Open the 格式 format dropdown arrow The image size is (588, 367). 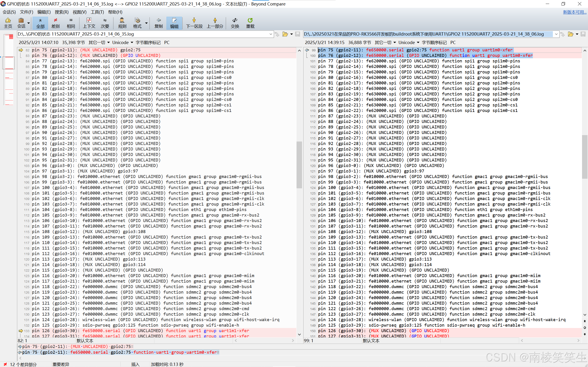tap(146, 23)
